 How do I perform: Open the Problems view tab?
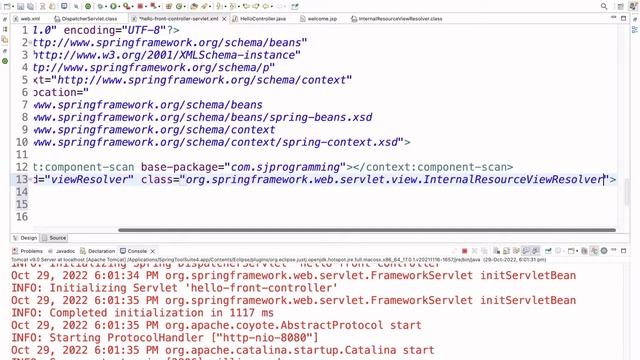coord(28,251)
